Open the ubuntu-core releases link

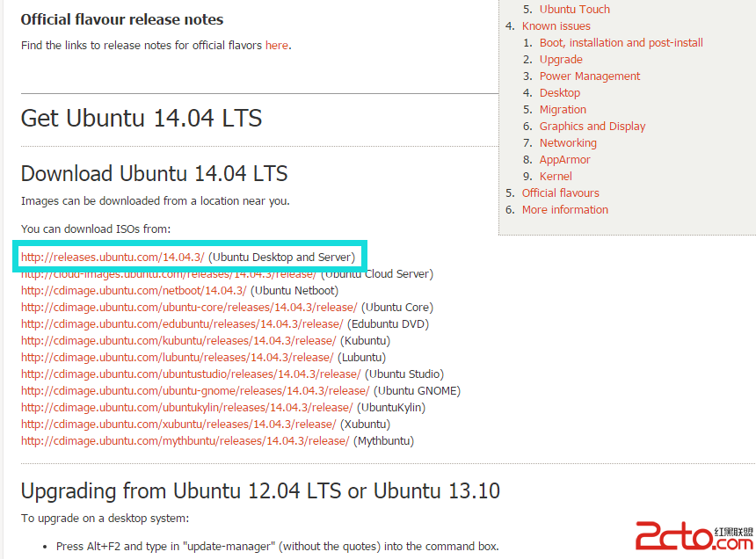click(x=189, y=308)
